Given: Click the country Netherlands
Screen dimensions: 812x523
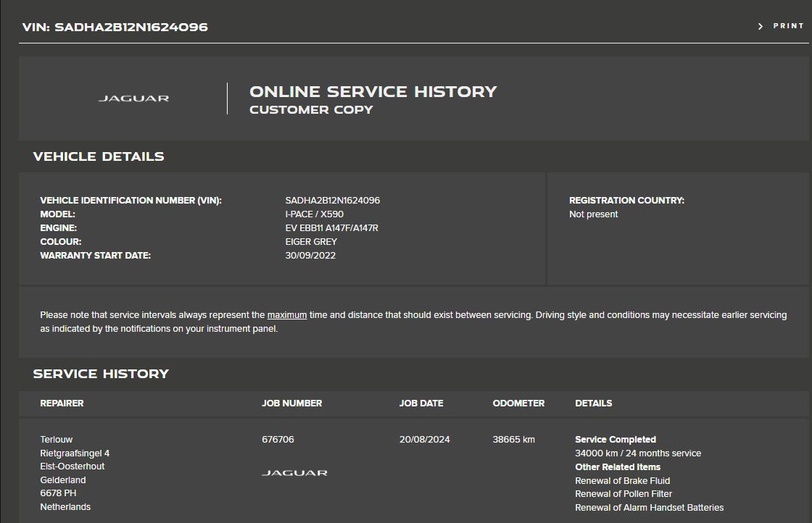Looking at the screenshot, I should point(65,507).
